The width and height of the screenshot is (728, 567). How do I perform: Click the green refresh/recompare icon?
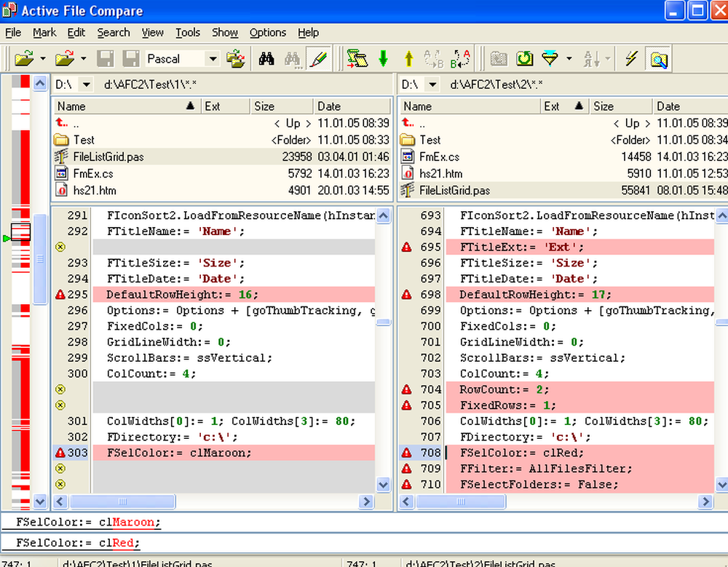[x=524, y=59]
